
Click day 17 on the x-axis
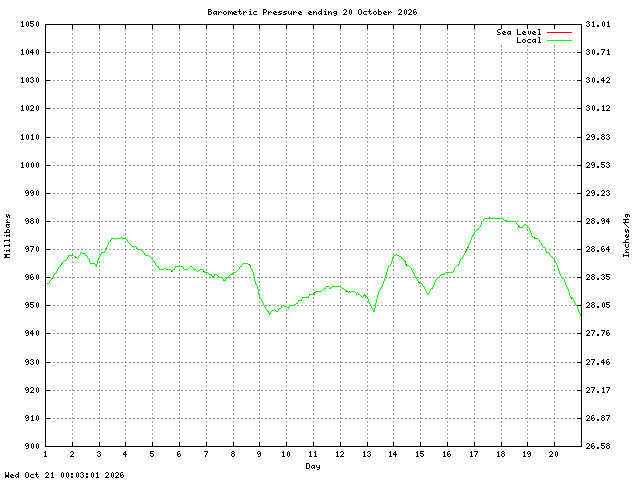(474, 454)
